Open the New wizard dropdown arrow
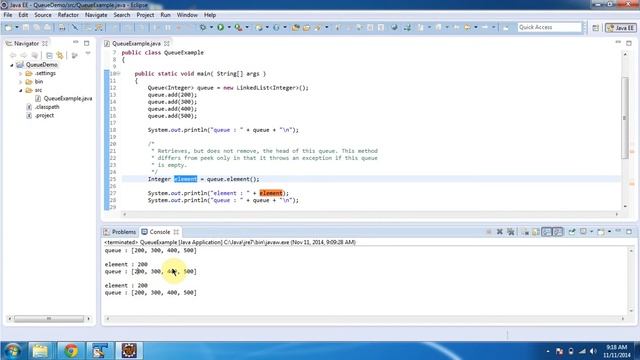The height and width of the screenshot is (360, 640). pyautogui.click(x=17, y=27)
